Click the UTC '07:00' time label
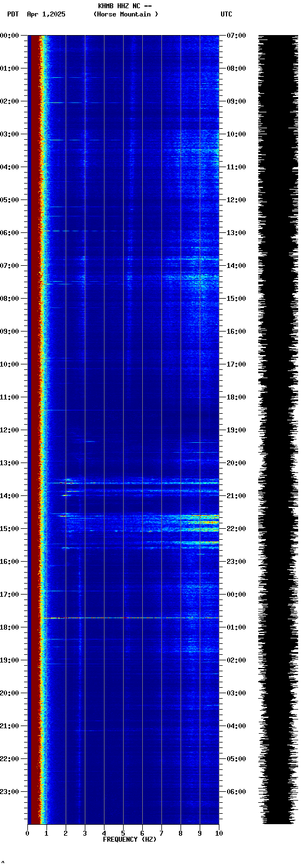The image size is (302, 868). point(236,36)
